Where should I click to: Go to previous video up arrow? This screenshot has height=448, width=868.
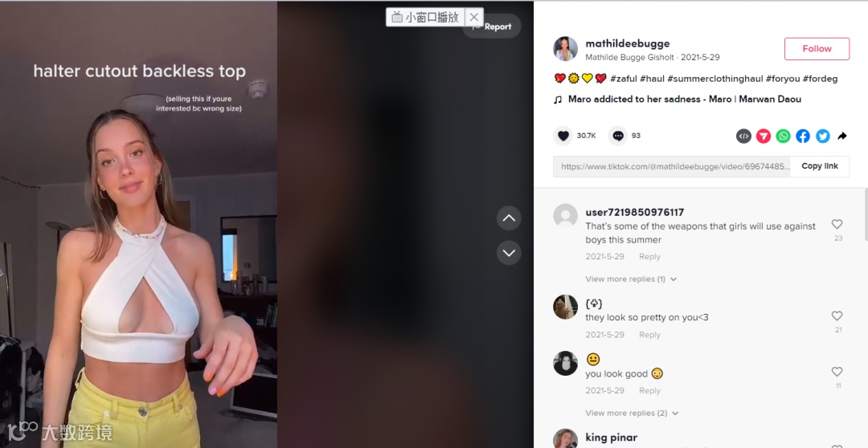(509, 218)
